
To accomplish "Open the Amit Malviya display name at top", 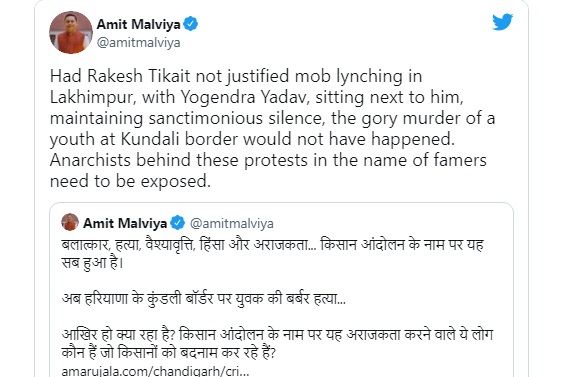I will coord(138,24).
